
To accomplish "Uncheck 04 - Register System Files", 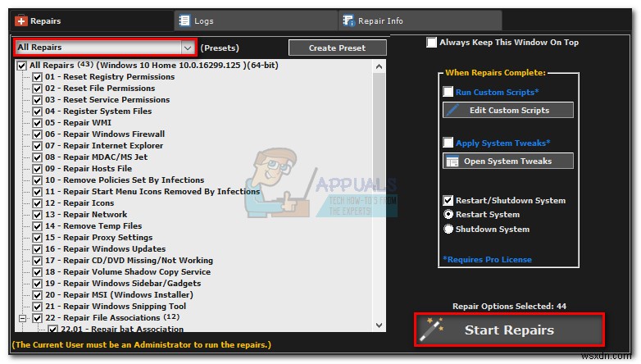I will pos(37,111).
